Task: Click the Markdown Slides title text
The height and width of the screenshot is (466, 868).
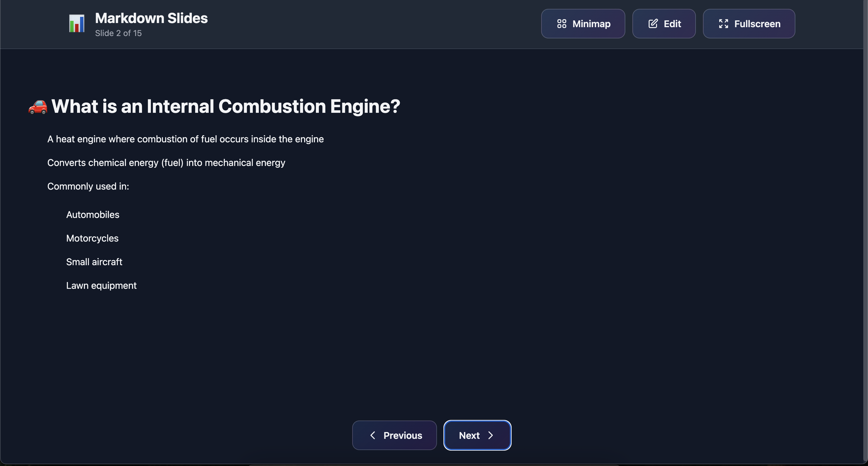Action: click(151, 18)
